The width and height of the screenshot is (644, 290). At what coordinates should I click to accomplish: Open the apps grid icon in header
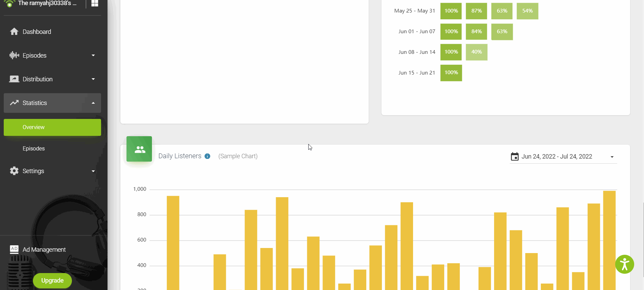(x=95, y=3)
